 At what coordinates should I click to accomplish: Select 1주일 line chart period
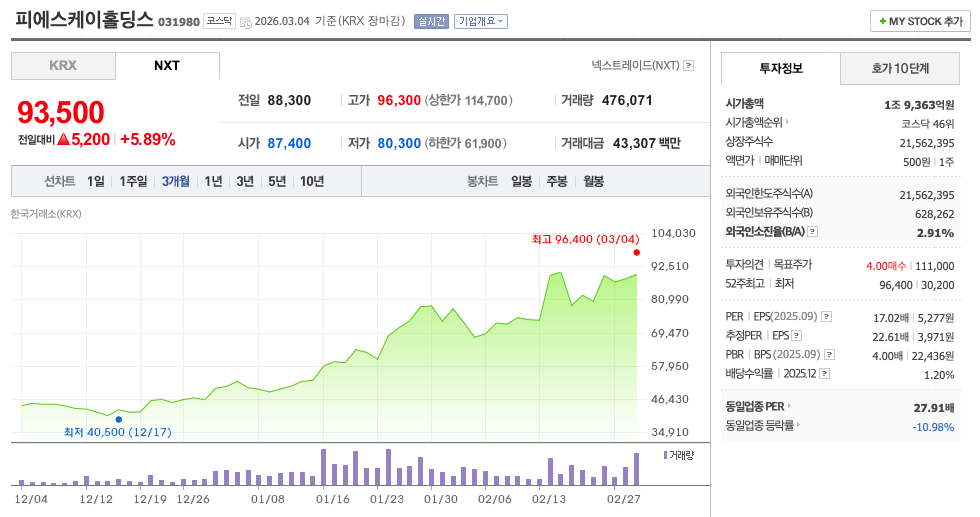133,181
